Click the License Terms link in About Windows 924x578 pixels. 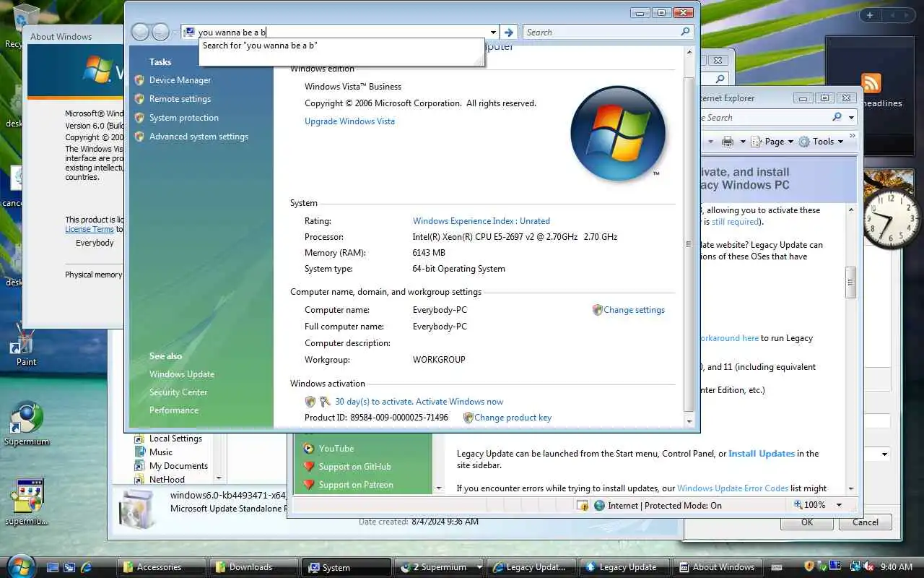click(90, 229)
